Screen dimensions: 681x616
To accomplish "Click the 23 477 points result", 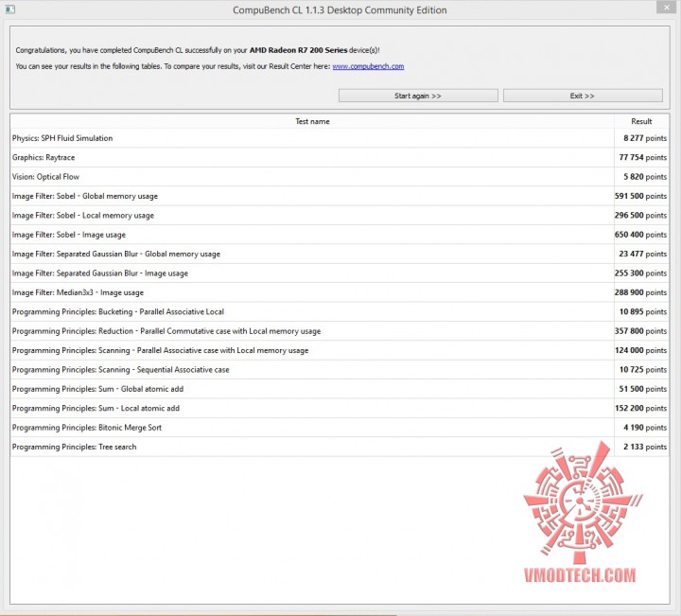I will (x=643, y=254).
